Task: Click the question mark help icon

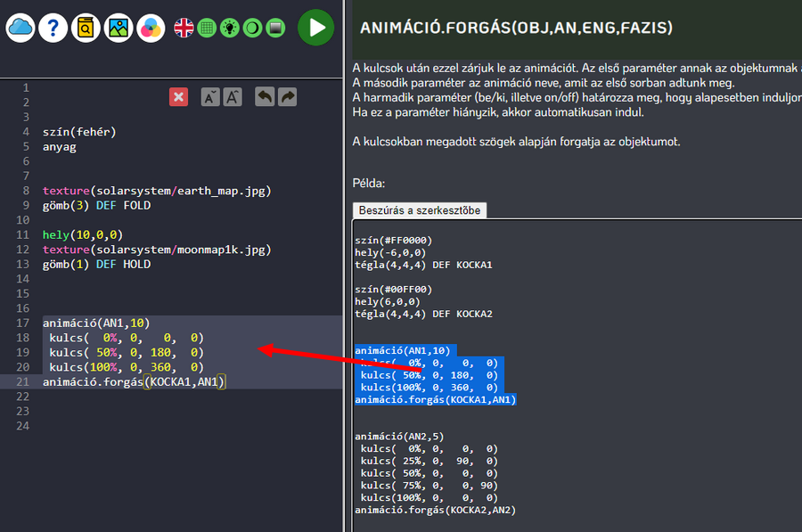Action: (x=53, y=28)
